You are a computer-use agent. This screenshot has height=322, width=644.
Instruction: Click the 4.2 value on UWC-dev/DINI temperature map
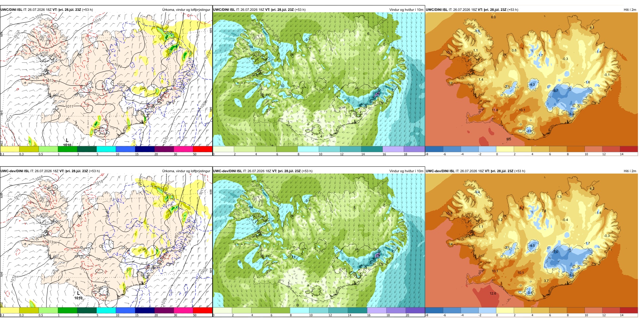pos(592,189)
